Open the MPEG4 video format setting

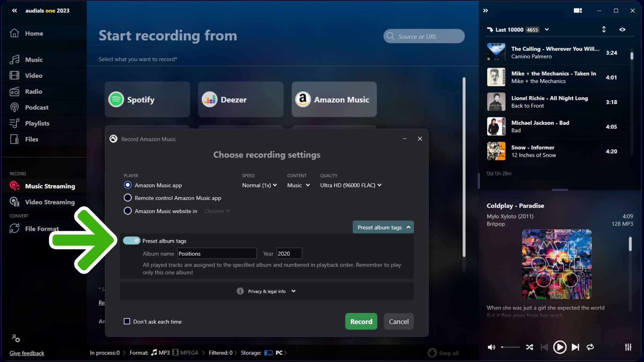click(185, 353)
